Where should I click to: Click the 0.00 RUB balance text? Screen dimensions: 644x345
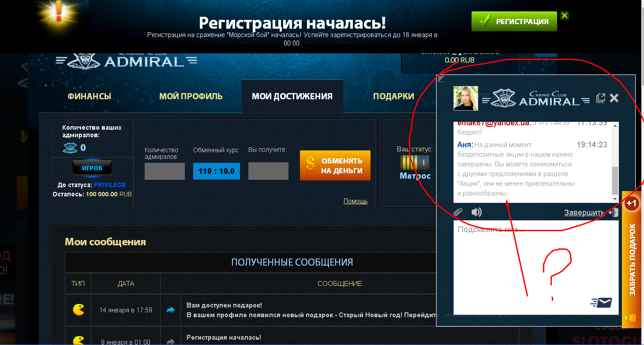click(x=460, y=60)
